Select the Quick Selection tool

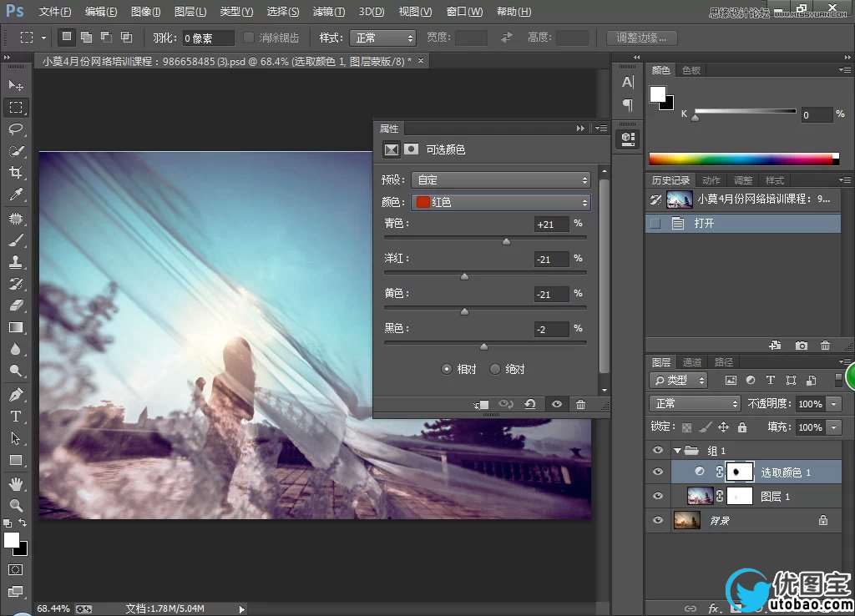tap(16, 151)
